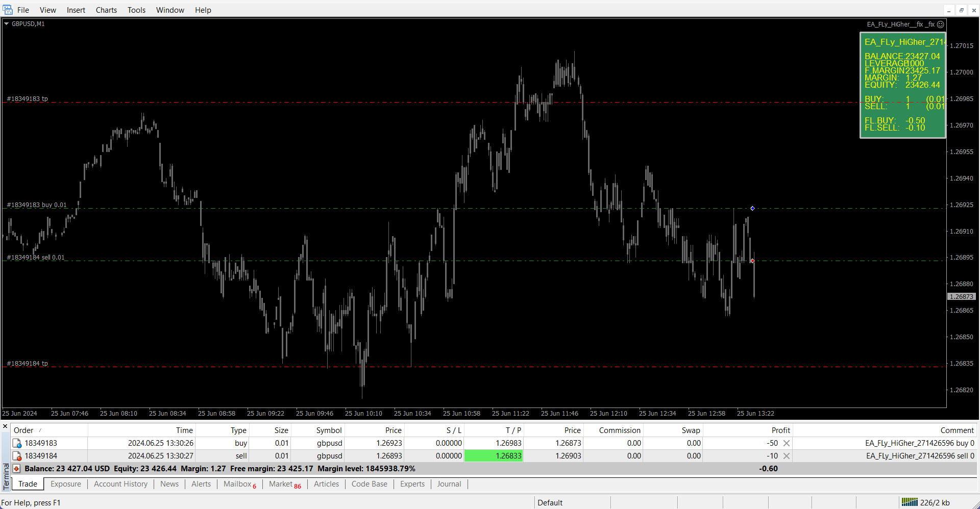
Task: Expand the GBPUSD,M1 chart dropdown triangle
Action: pyautogui.click(x=7, y=24)
